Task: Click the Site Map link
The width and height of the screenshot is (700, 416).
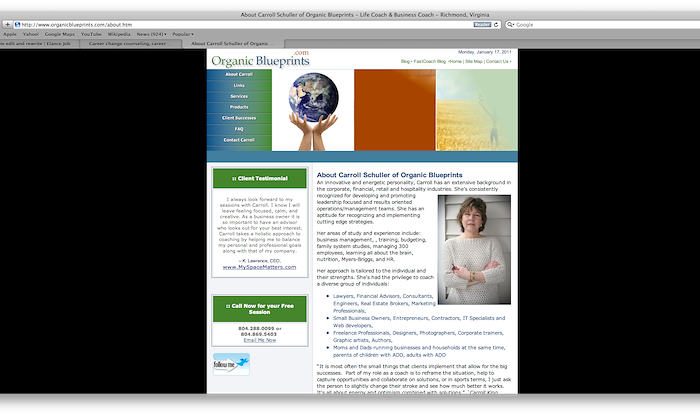Action: pyautogui.click(x=474, y=62)
